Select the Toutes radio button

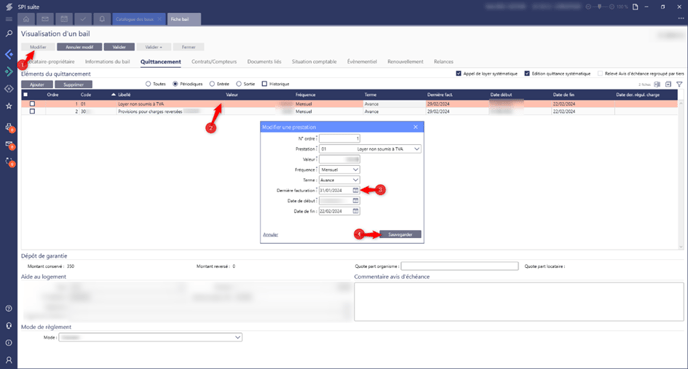(x=148, y=84)
